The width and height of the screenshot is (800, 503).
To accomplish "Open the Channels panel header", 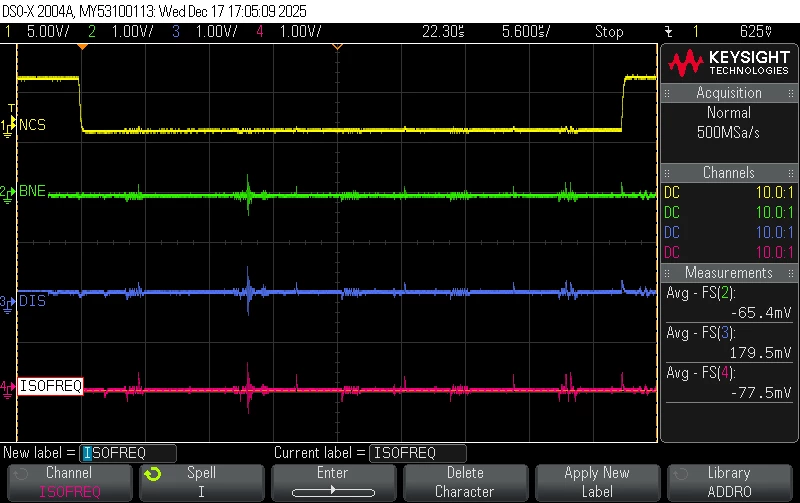I will 729,172.
